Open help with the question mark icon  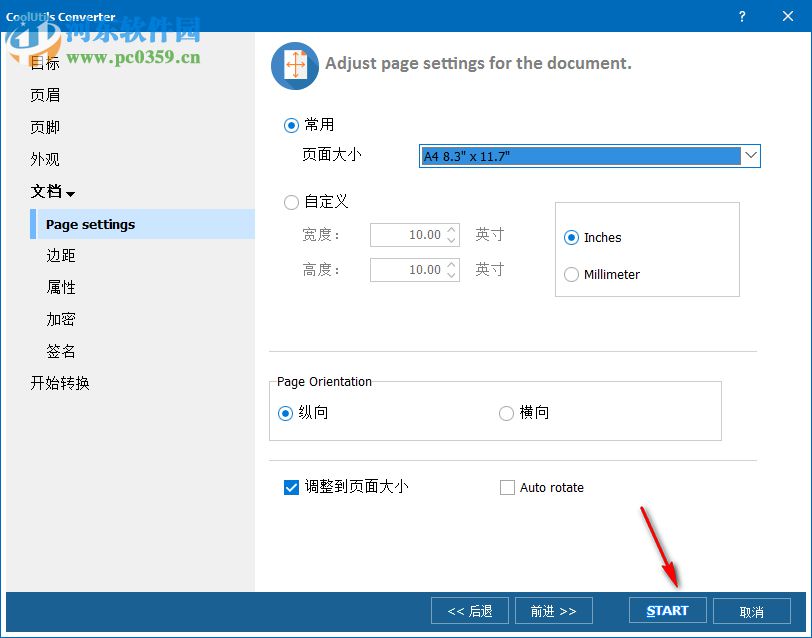741,17
